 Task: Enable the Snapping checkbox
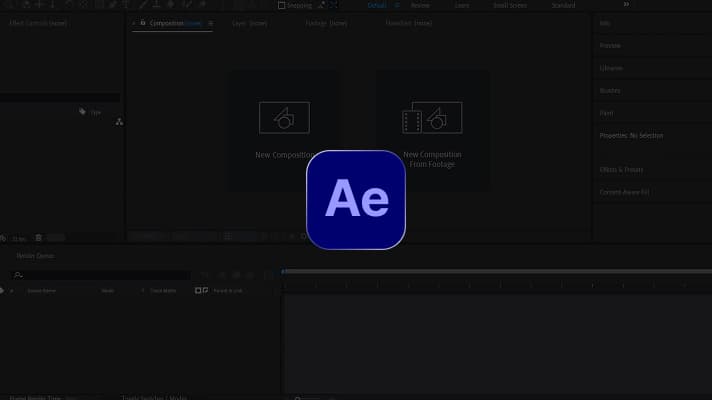click(280, 5)
